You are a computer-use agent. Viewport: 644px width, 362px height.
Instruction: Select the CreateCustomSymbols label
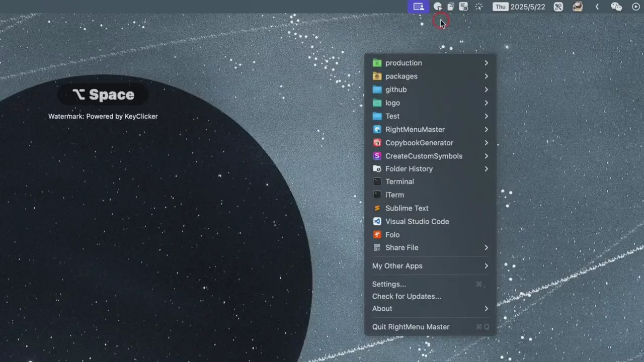424,156
